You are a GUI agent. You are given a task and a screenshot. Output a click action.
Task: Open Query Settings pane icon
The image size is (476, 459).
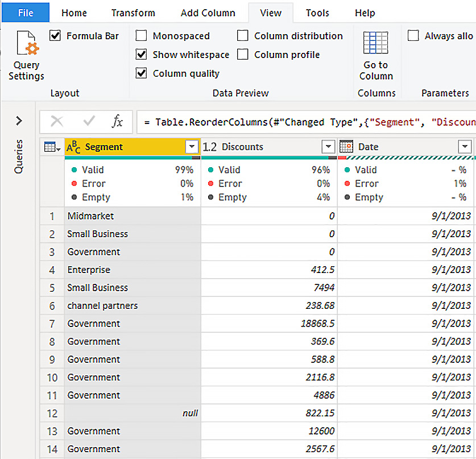(x=26, y=46)
